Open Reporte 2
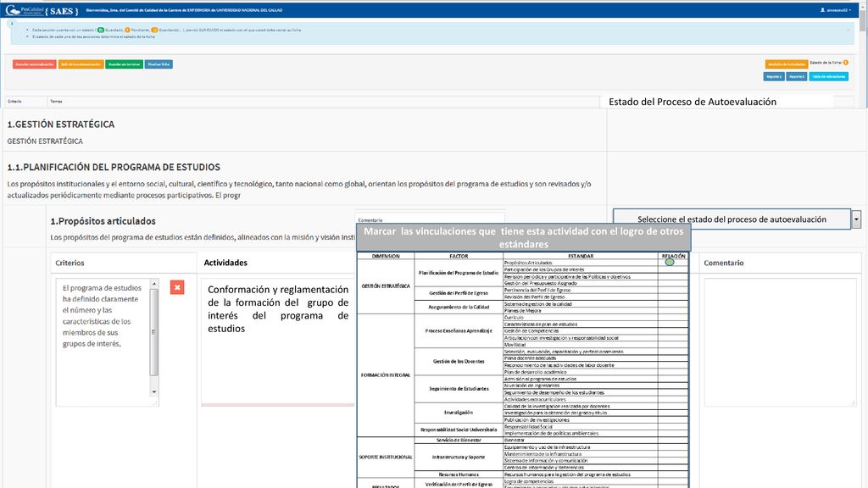 (x=797, y=76)
